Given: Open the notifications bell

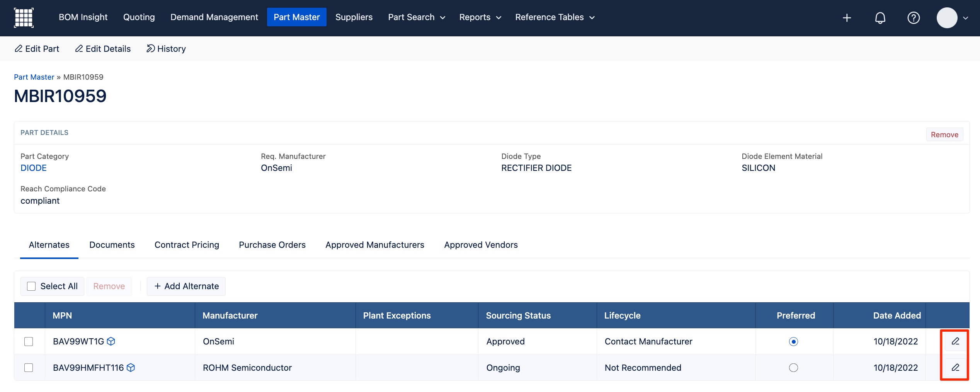Looking at the screenshot, I should coord(880,18).
